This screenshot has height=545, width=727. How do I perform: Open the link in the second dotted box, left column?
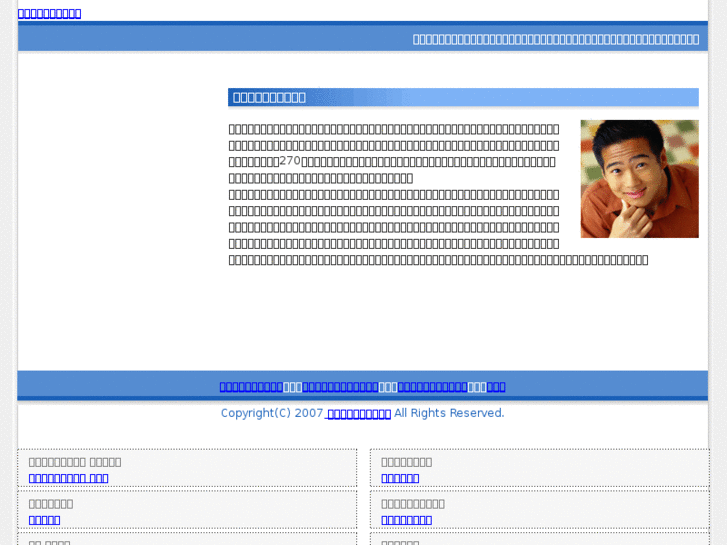click(45, 519)
